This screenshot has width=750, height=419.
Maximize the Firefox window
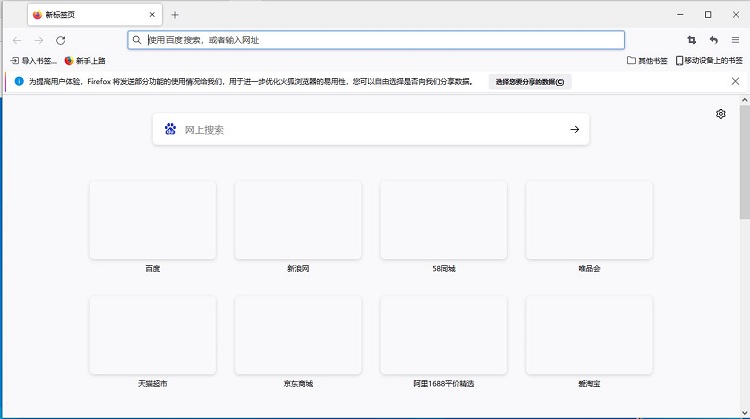[x=708, y=15]
